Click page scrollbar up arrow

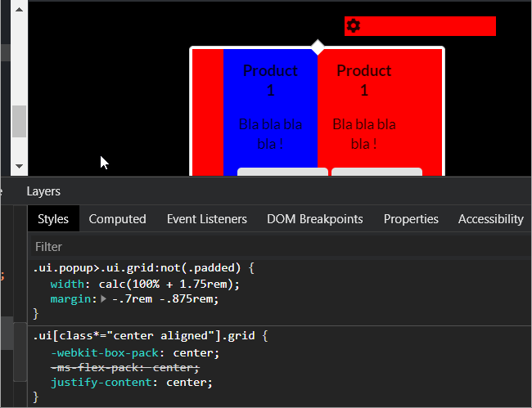click(20, 10)
